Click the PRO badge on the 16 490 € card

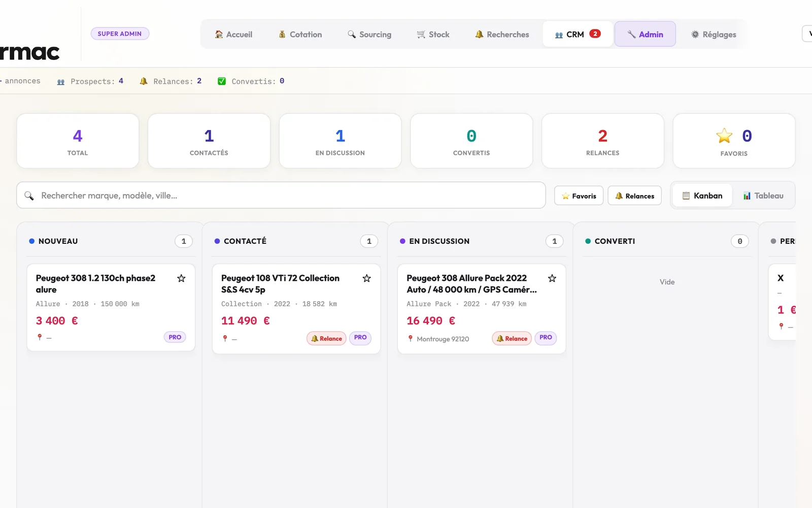(x=546, y=337)
